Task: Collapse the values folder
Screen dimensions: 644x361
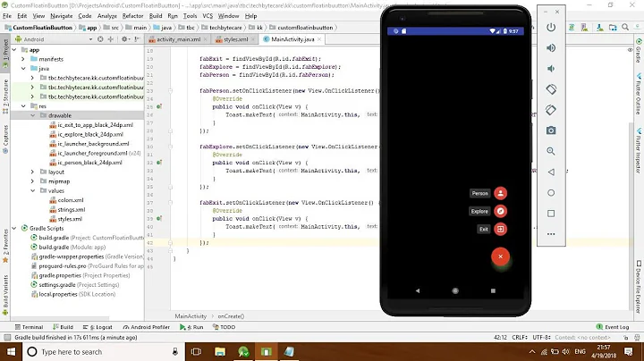Action: pos(32,190)
